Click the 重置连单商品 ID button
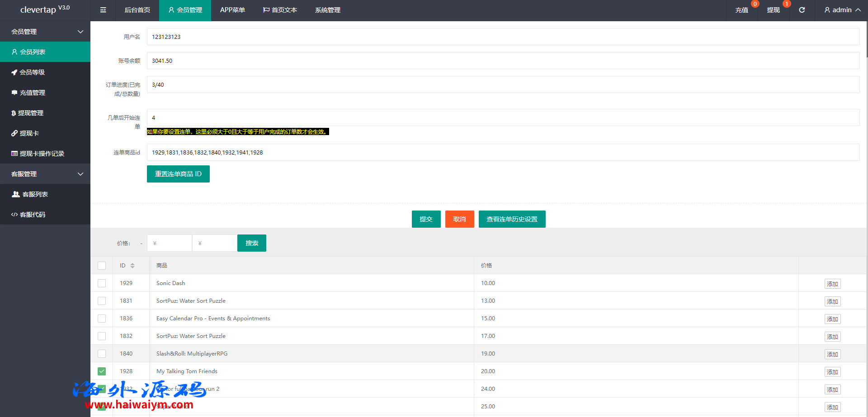The image size is (868, 417). 178,174
